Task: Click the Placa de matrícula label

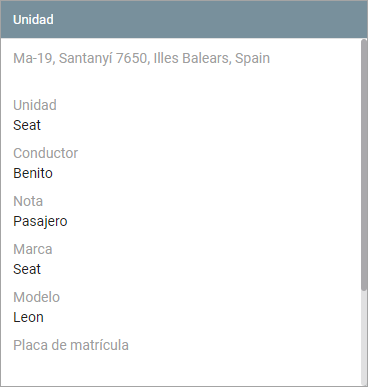Action: click(x=71, y=345)
